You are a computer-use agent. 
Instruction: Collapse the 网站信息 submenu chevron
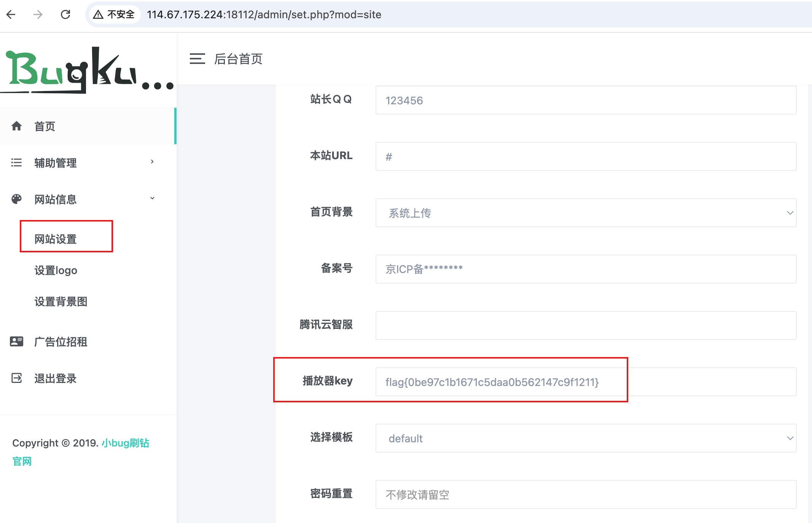coord(152,198)
